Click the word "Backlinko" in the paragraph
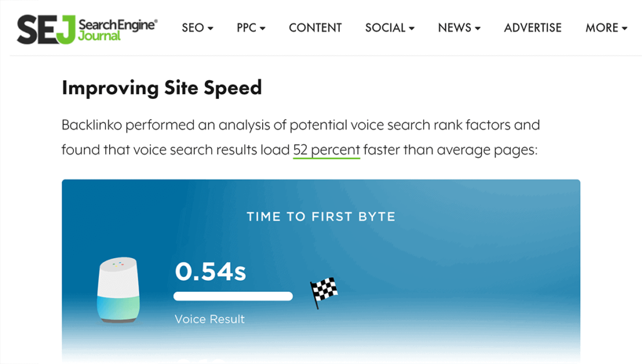The height and width of the screenshot is (364, 642). coord(92,125)
